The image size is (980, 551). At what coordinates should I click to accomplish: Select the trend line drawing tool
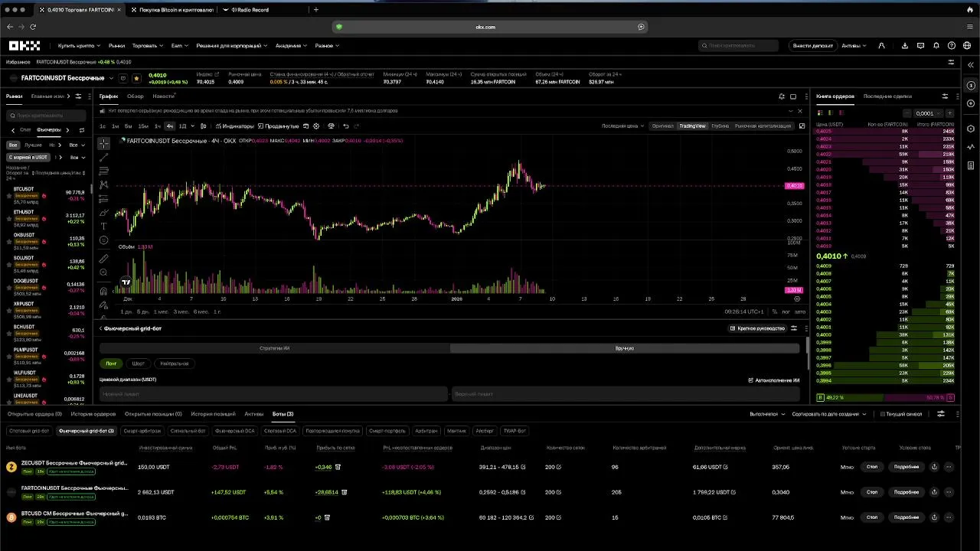click(103, 157)
